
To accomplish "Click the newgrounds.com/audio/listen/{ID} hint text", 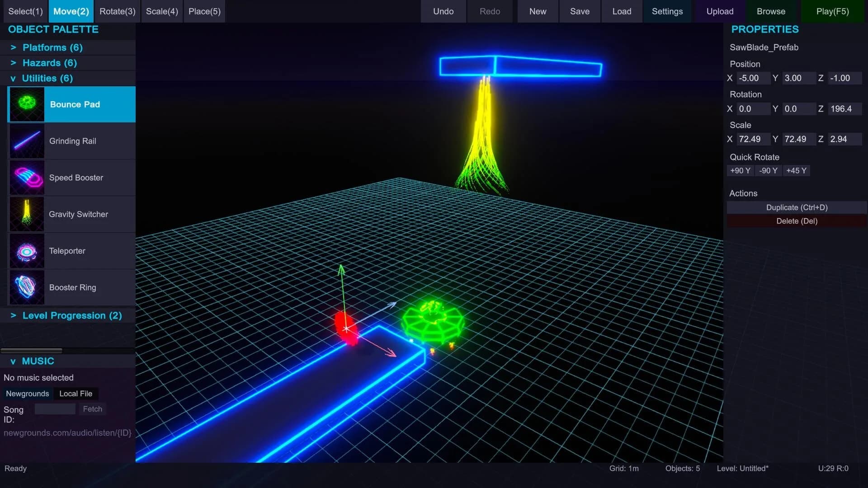I will [68, 433].
